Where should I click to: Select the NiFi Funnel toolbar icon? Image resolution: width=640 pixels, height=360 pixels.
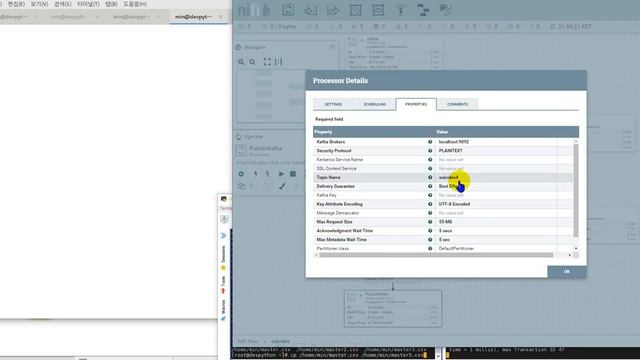point(400,10)
